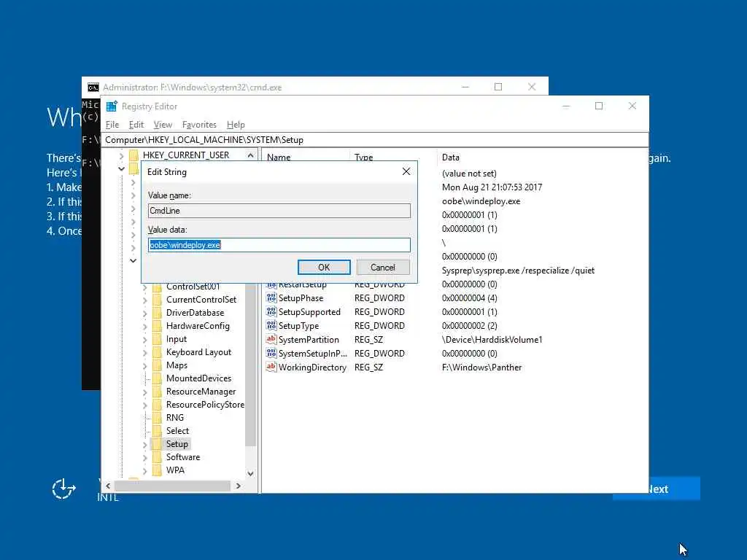Expand the Input key
Screen dimensions: 747x560
click(145, 340)
